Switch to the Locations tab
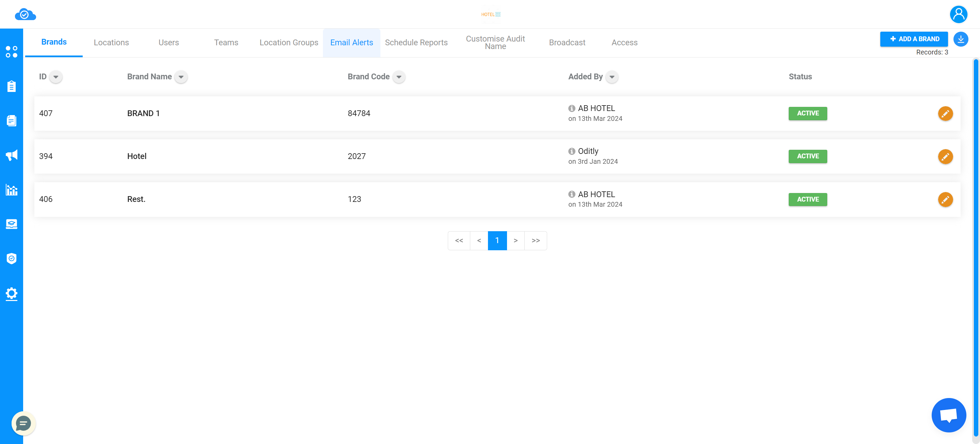The height and width of the screenshot is (444, 980). pos(112,43)
